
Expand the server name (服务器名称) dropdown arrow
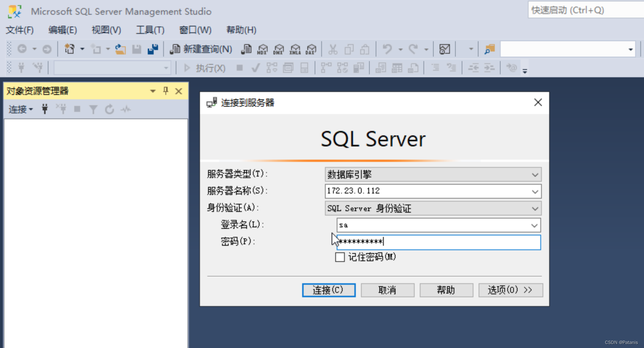pos(535,192)
